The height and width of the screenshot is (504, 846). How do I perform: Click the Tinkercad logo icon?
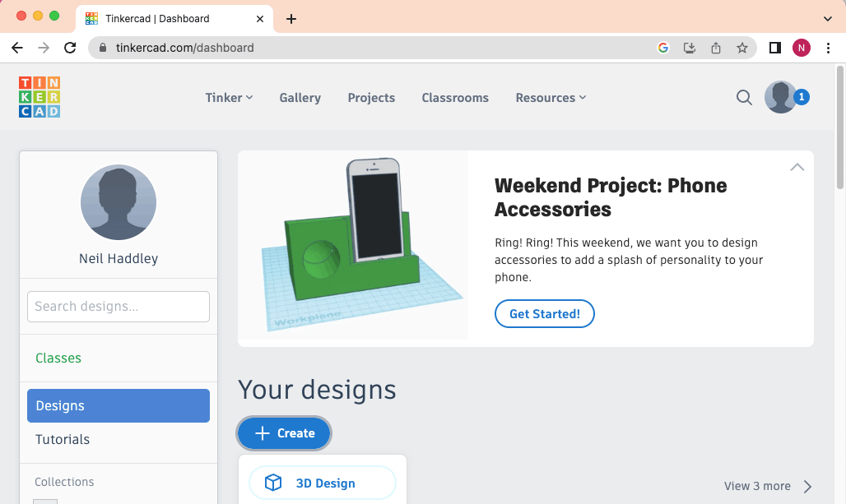pyautogui.click(x=40, y=97)
